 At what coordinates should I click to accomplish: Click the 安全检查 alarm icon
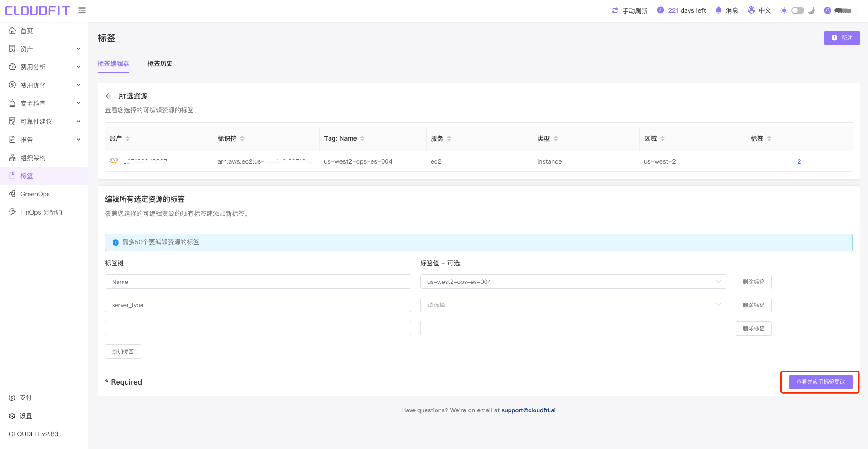[x=12, y=103]
